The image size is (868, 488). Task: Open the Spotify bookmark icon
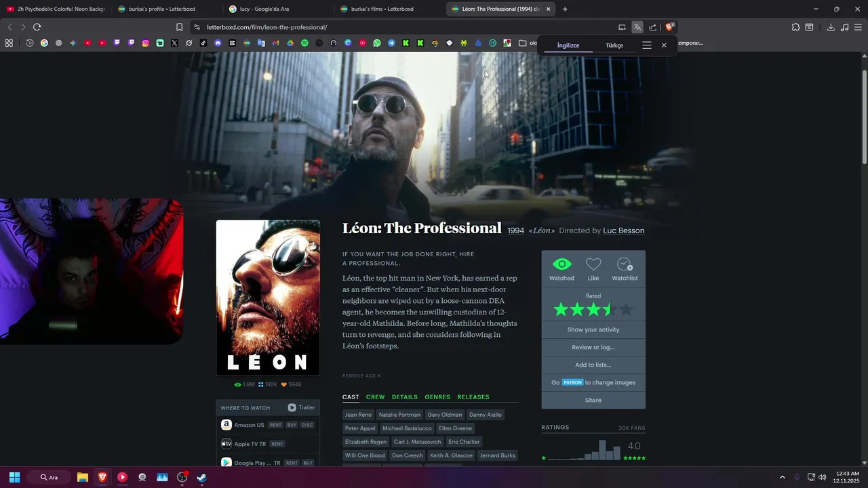click(x=304, y=43)
